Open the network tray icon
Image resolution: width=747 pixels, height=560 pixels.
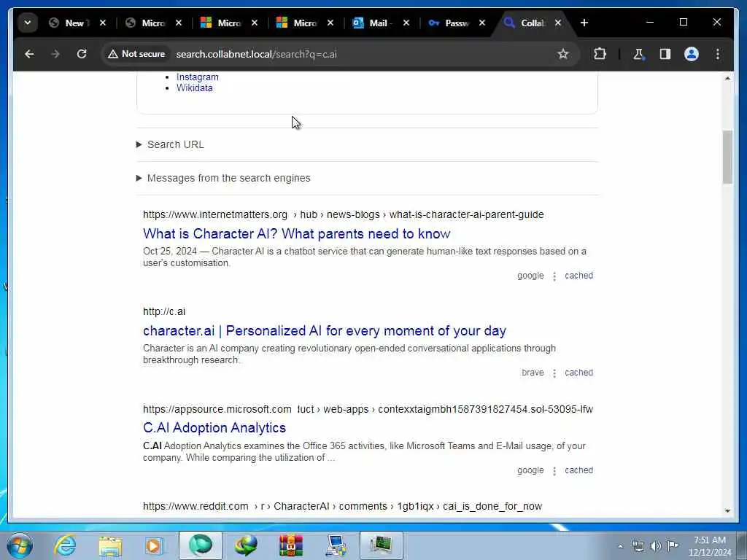pyautogui.click(x=638, y=546)
